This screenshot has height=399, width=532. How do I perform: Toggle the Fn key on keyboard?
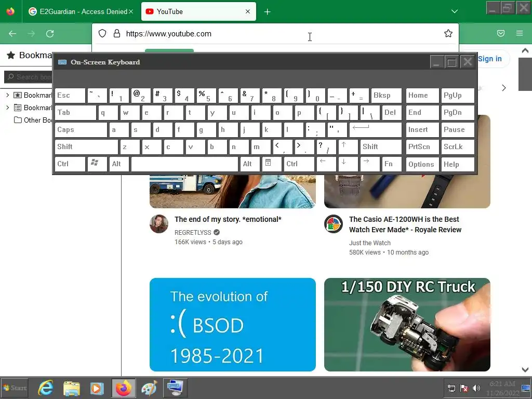(392, 164)
